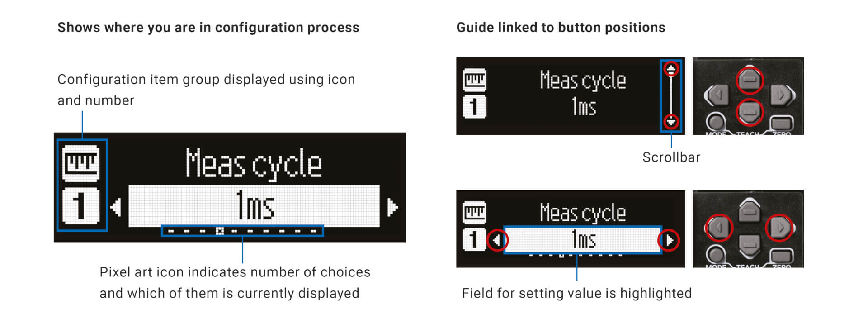
Task: Click the scrollbar up arrow circled in red
Action: [x=671, y=69]
